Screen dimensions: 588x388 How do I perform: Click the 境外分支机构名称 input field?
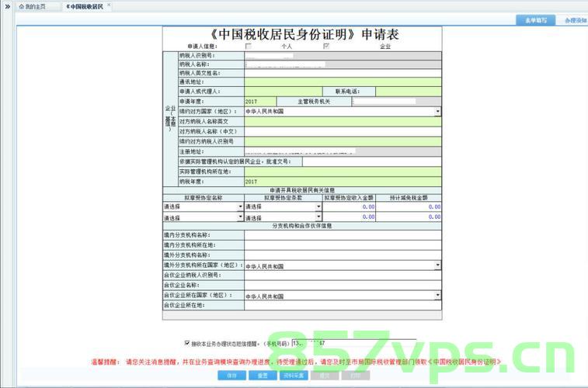343,255
